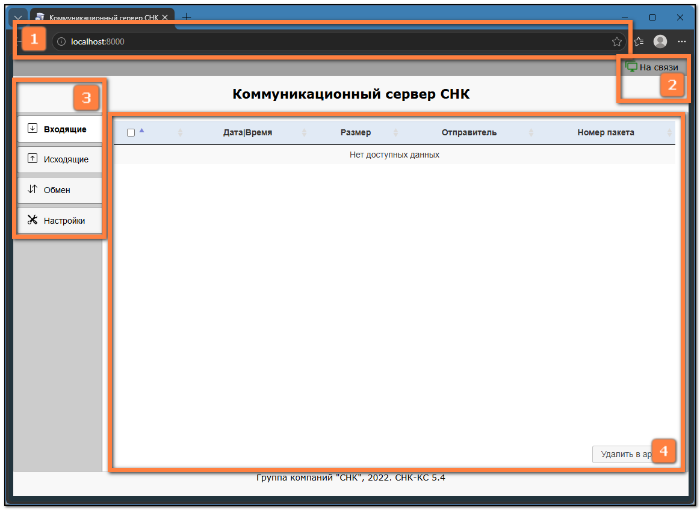View site info icon next to localhost
Viewport: 700px width, 510px height.
[62, 42]
